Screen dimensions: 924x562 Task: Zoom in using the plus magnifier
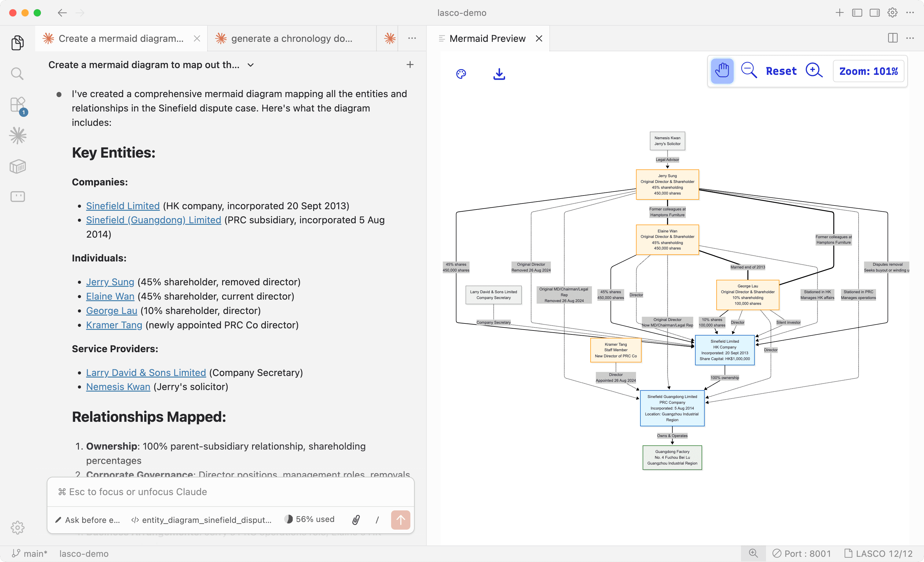(813, 71)
